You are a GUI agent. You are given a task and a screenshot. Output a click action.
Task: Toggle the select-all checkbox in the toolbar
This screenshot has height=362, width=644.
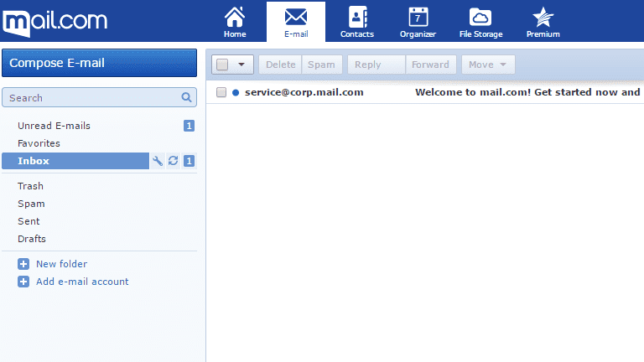click(x=222, y=65)
